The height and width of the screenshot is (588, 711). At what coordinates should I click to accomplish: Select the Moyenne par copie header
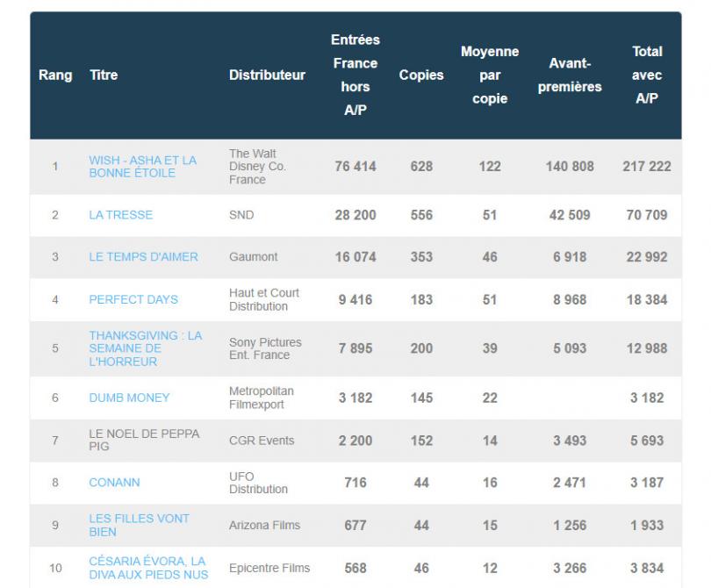coord(490,75)
